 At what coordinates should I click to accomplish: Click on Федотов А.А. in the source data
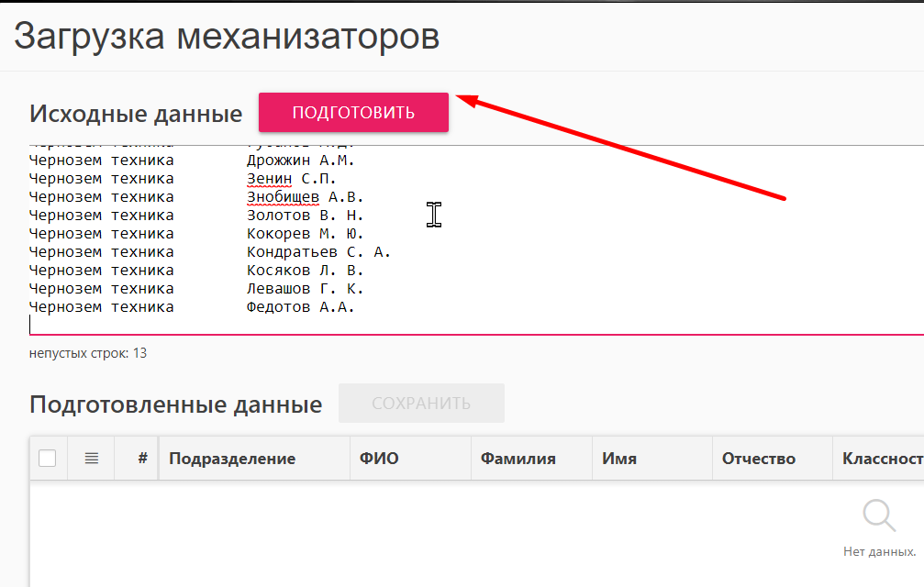pyautogui.click(x=300, y=307)
